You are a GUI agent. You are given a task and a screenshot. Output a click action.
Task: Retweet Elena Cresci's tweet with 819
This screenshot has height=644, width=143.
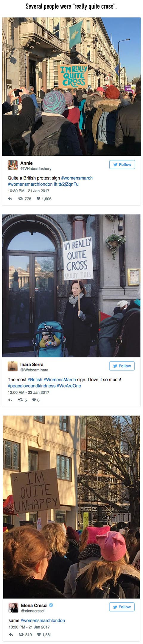(25, 634)
